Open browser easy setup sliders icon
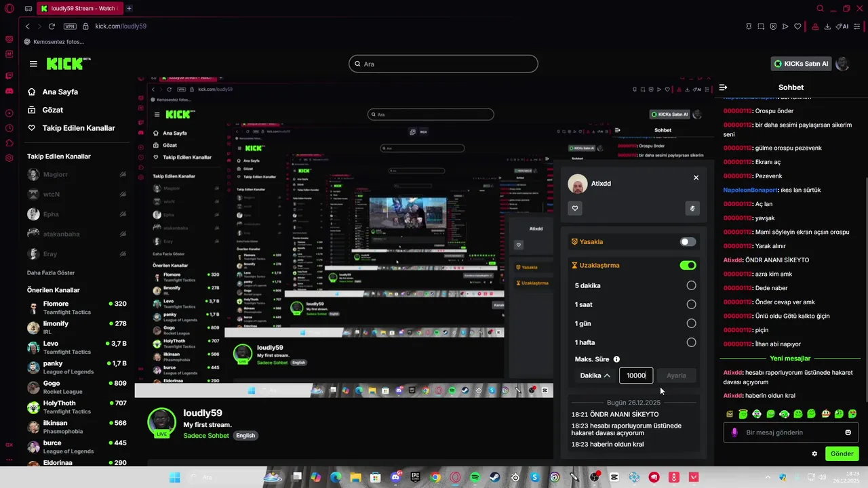Image resolution: width=868 pixels, height=488 pixels. (859, 26)
